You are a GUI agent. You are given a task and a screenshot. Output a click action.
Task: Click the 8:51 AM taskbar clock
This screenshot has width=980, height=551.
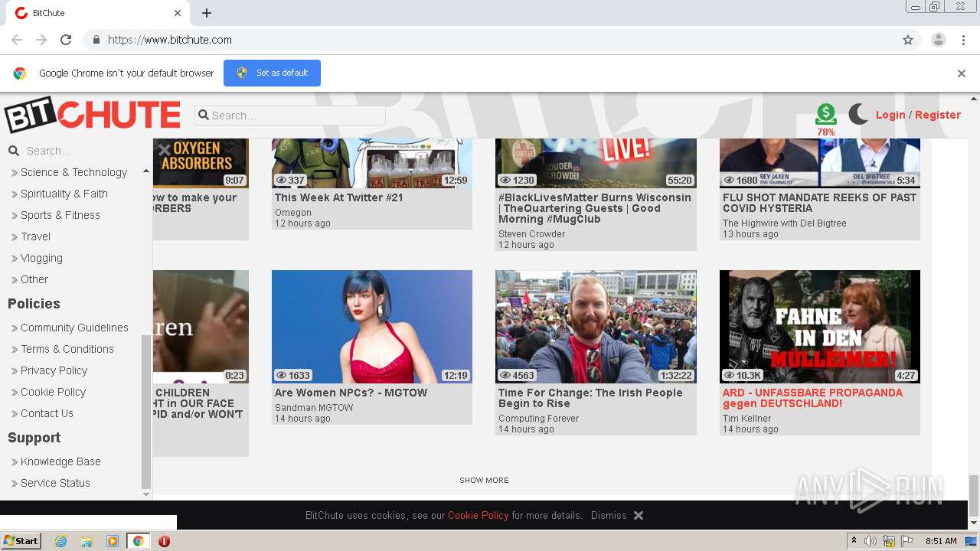pyautogui.click(x=941, y=541)
